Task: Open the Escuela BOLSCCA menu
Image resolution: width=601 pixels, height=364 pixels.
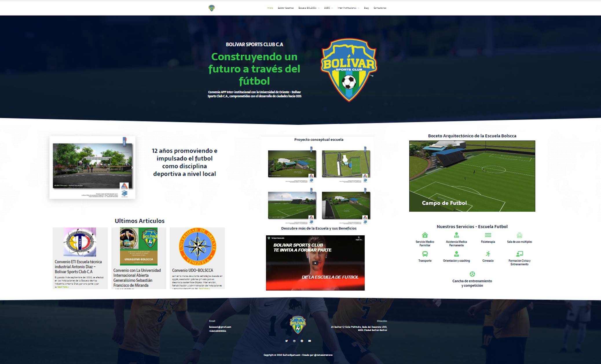Action: (307, 8)
